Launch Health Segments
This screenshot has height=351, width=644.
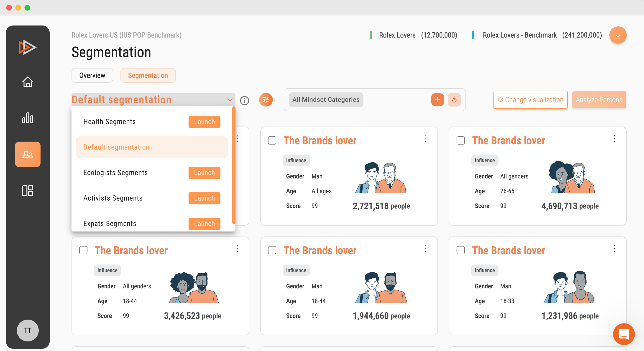pyautogui.click(x=204, y=122)
